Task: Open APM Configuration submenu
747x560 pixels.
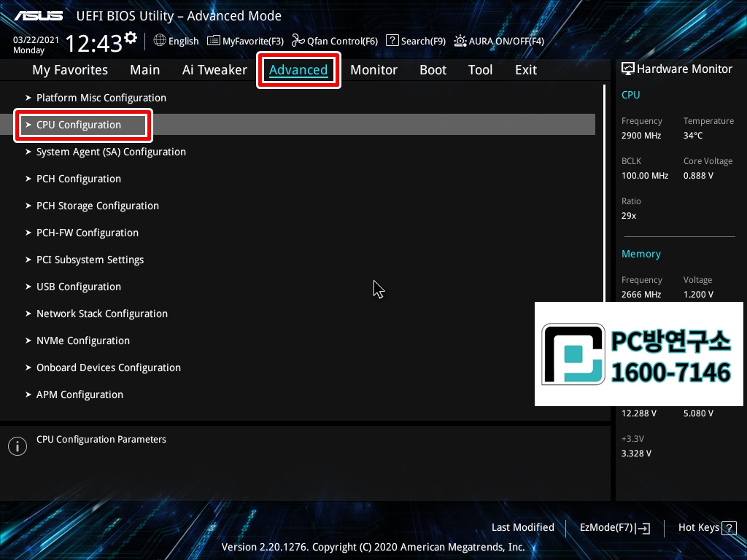Action: [x=80, y=394]
